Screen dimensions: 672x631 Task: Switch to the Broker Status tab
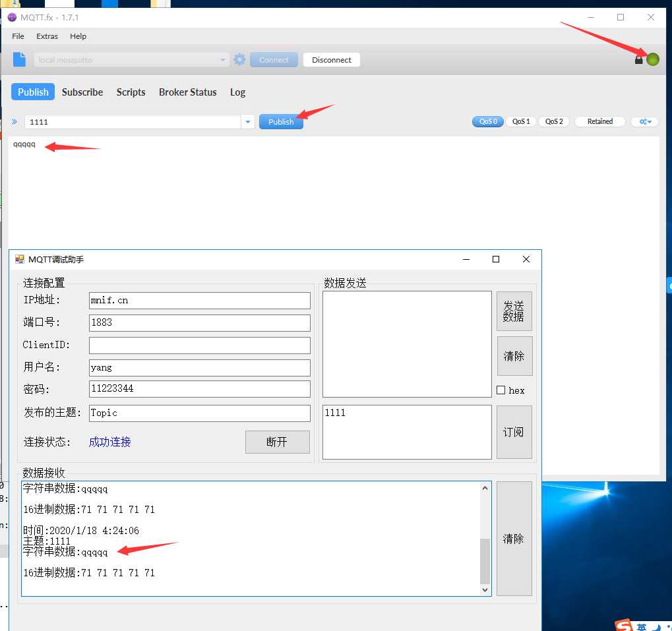pos(188,92)
